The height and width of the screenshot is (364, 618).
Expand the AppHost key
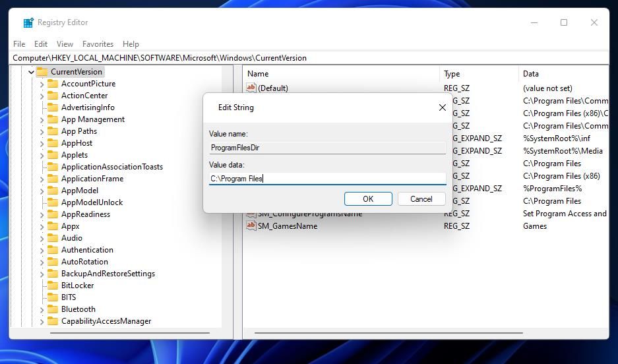[x=42, y=144]
